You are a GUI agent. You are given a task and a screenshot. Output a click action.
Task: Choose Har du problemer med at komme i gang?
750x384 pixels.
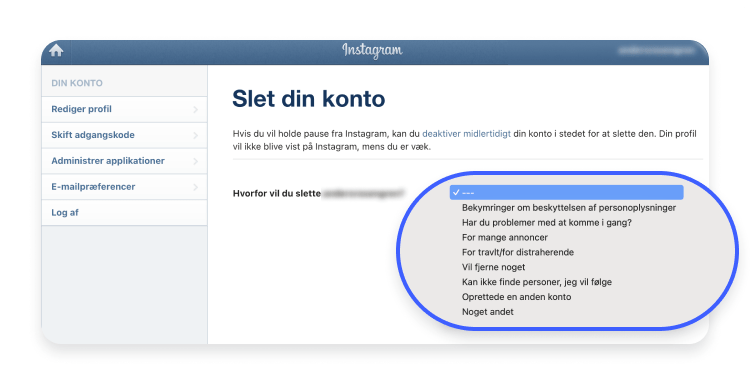pos(547,222)
